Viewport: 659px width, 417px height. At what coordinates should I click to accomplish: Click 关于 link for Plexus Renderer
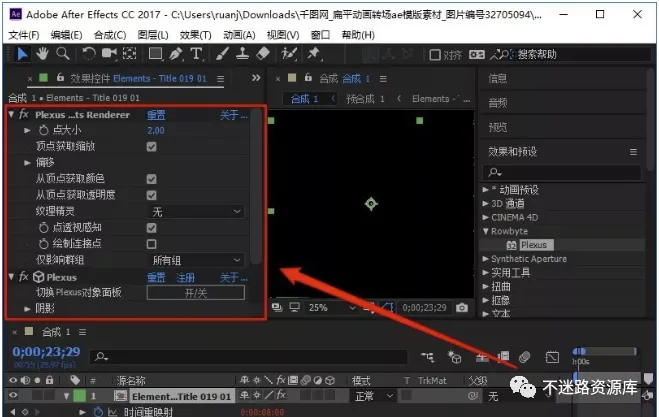click(x=234, y=115)
